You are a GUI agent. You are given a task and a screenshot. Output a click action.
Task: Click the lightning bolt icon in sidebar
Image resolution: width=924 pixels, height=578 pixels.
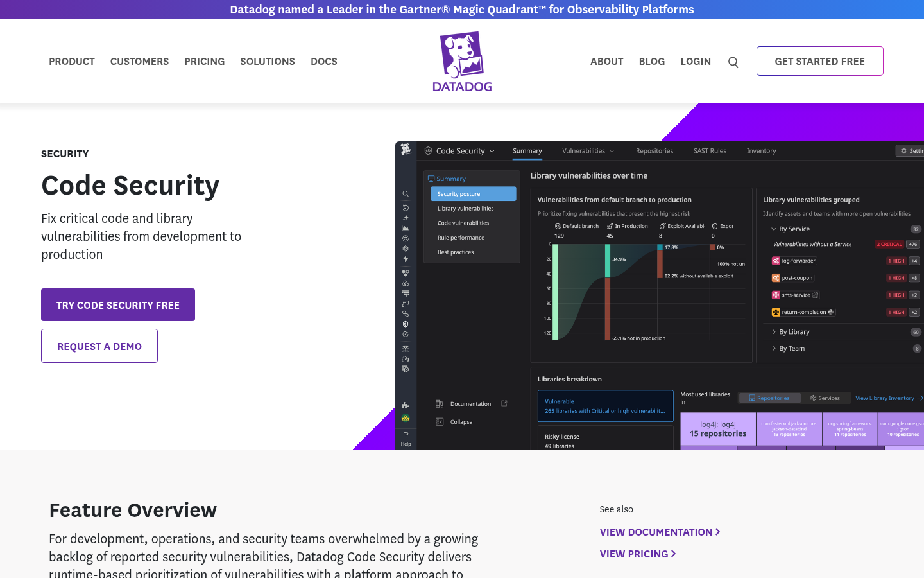tap(406, 259)
